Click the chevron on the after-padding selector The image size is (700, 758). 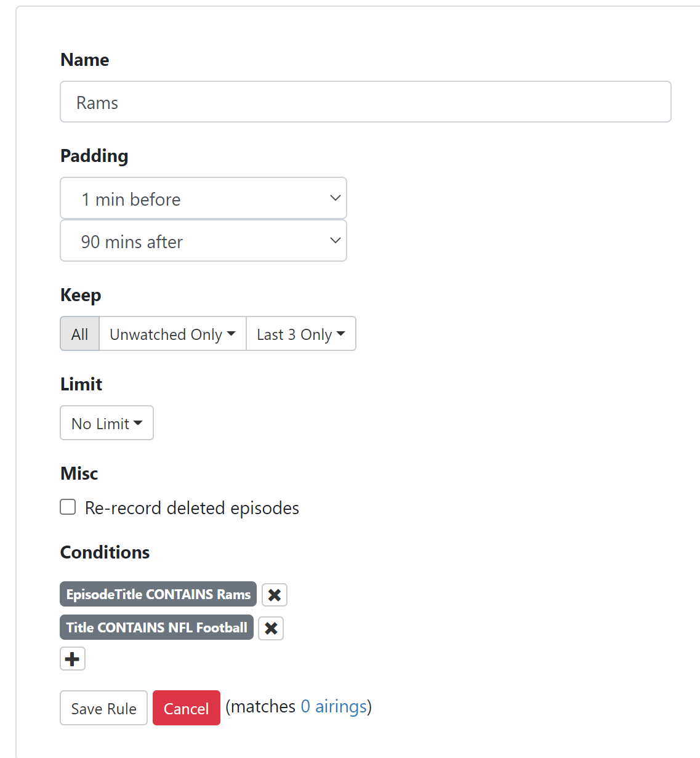[x=336, y=240]
